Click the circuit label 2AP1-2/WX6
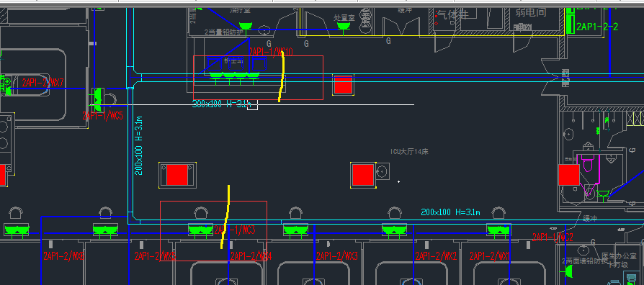This screenshot has height=285, width=644. (64, 256)
